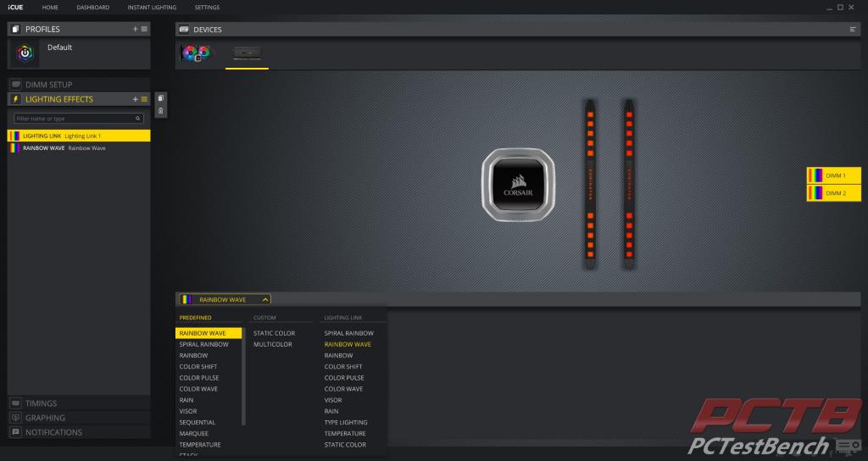Choose SPIRAL RAINBOW under Lighting Link
868x461 pixels.
coord(348,333)
